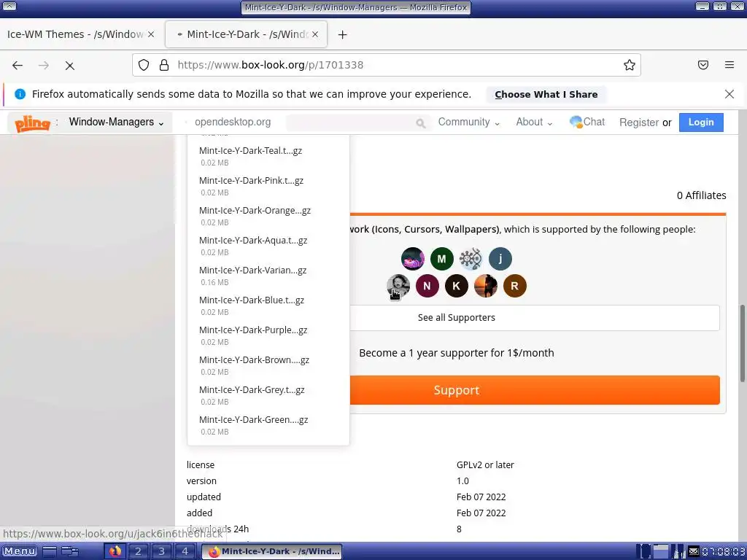Open supporter avatar with letter j
This screenshot has height=560, width=747.
point(500,259)
